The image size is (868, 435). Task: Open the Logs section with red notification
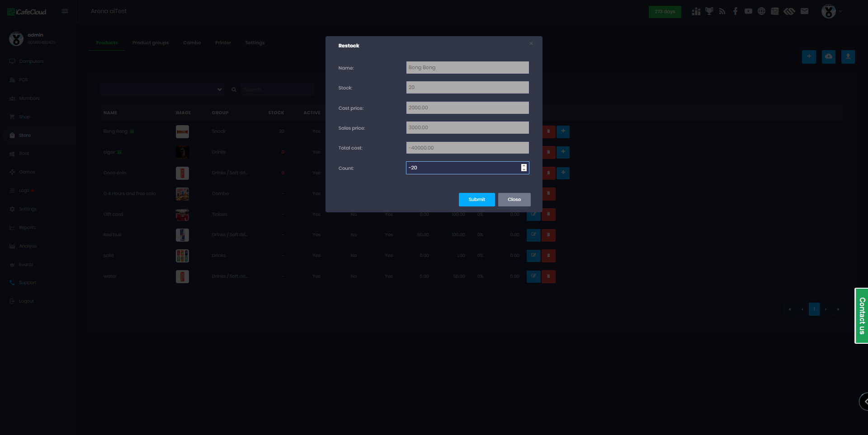click(24, 190)
